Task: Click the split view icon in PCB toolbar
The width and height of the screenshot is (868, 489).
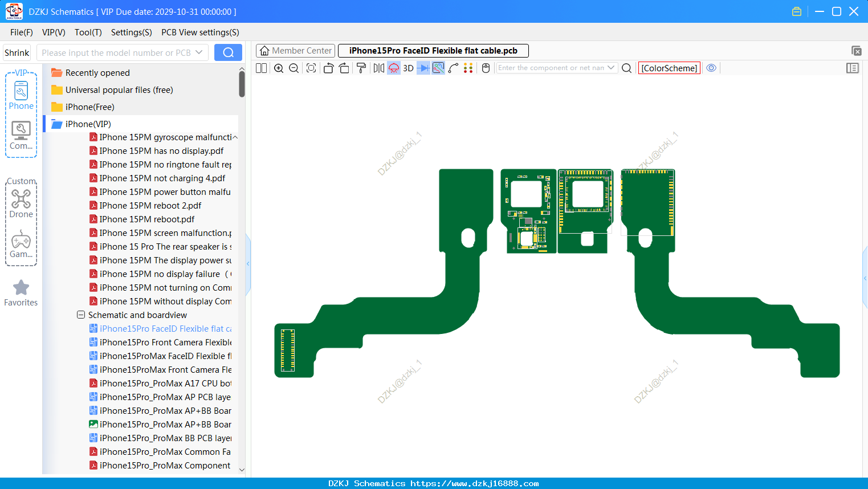Action: (261, 68)
